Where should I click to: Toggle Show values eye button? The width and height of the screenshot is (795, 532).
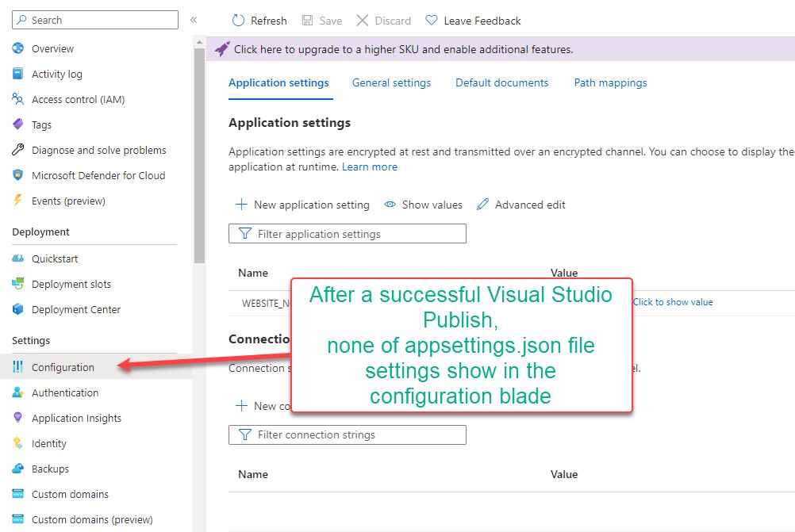[x=423, y=205]
